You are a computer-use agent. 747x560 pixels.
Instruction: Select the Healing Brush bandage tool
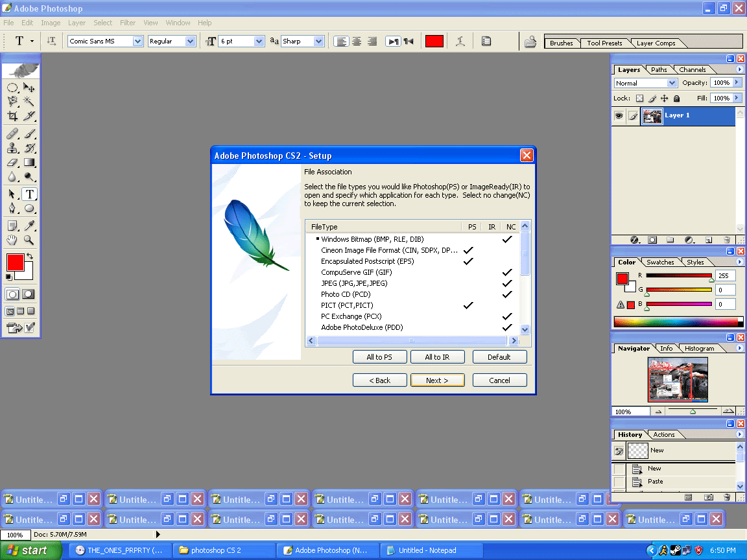coord(12,134)
